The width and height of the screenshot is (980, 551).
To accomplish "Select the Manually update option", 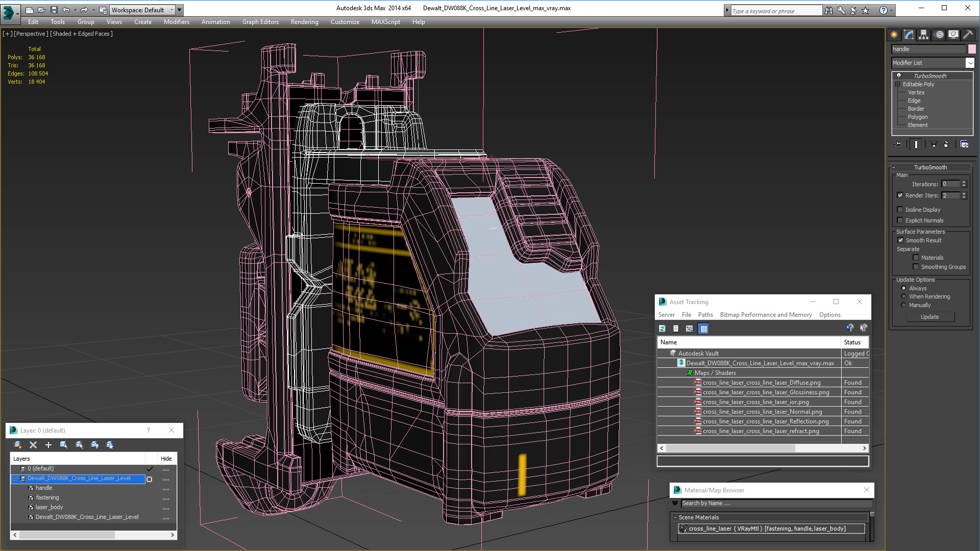I will (x=903, y=305).
